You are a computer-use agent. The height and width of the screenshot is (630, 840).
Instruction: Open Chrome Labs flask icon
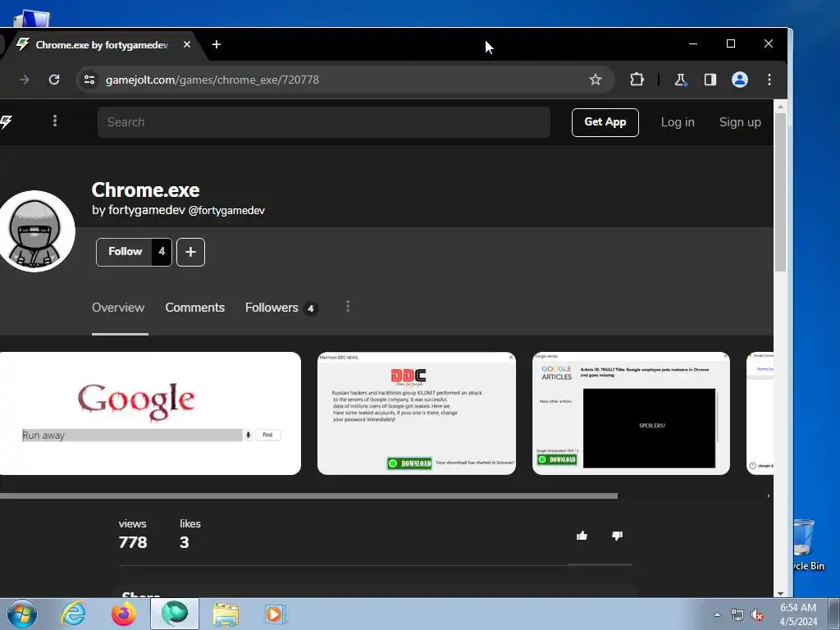click(680, 80)
